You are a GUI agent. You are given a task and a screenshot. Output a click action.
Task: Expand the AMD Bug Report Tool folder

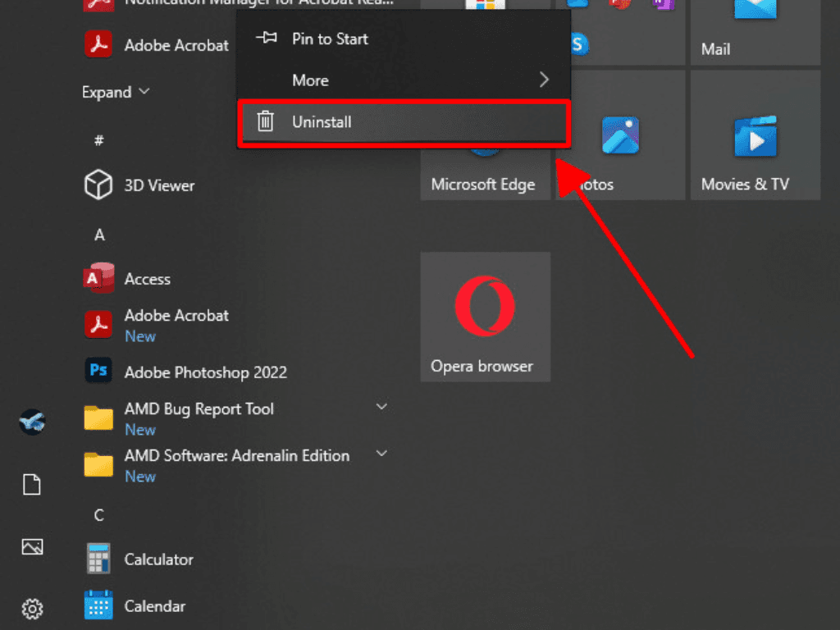click(x=381, y=407)
